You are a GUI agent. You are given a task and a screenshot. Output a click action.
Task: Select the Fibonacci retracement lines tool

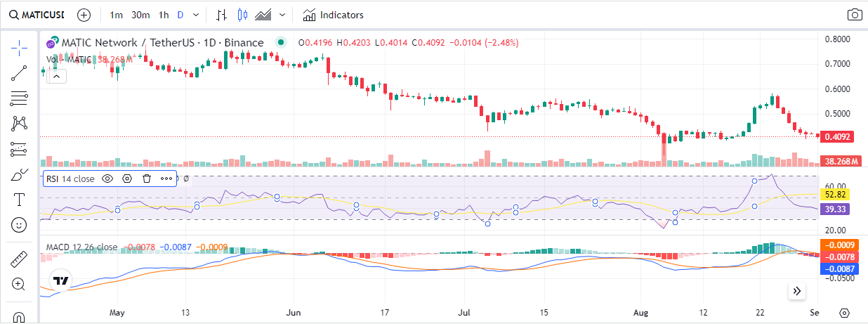click(19, 98)
